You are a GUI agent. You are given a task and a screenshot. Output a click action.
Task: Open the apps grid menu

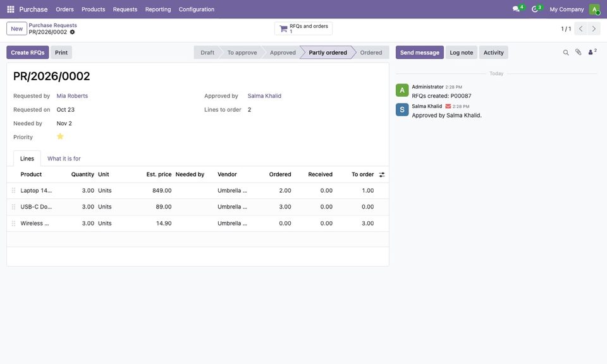click(x=11, y=9)
